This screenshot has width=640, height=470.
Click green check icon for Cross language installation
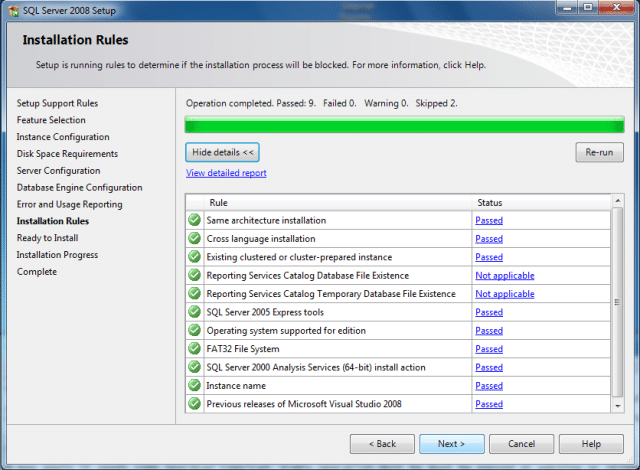pos(195,238)
